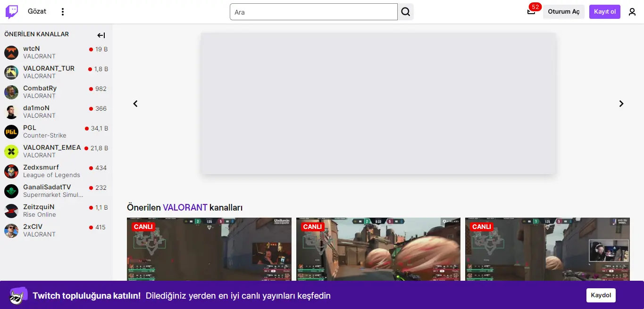Open Zedxsmurf channel avatar

(x=11, y=171)
